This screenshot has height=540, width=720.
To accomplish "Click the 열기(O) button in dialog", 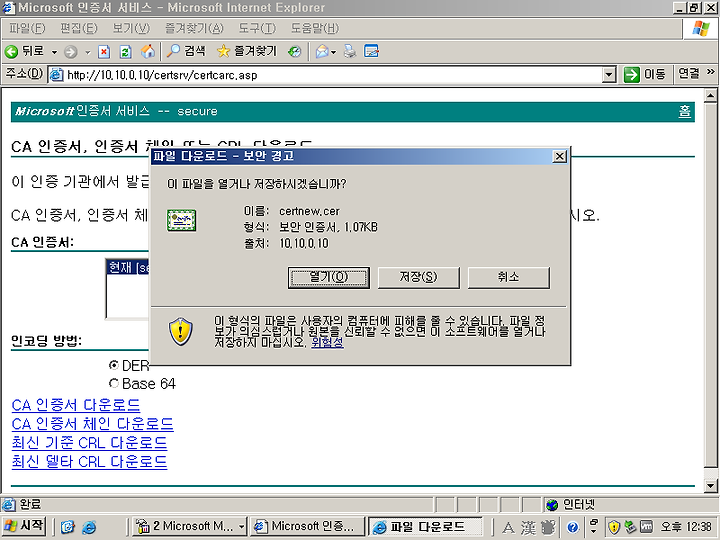I will pos(329,277).
